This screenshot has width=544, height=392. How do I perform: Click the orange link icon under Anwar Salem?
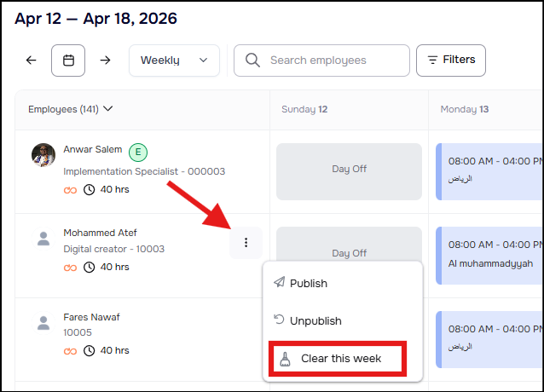click(70, 189)
